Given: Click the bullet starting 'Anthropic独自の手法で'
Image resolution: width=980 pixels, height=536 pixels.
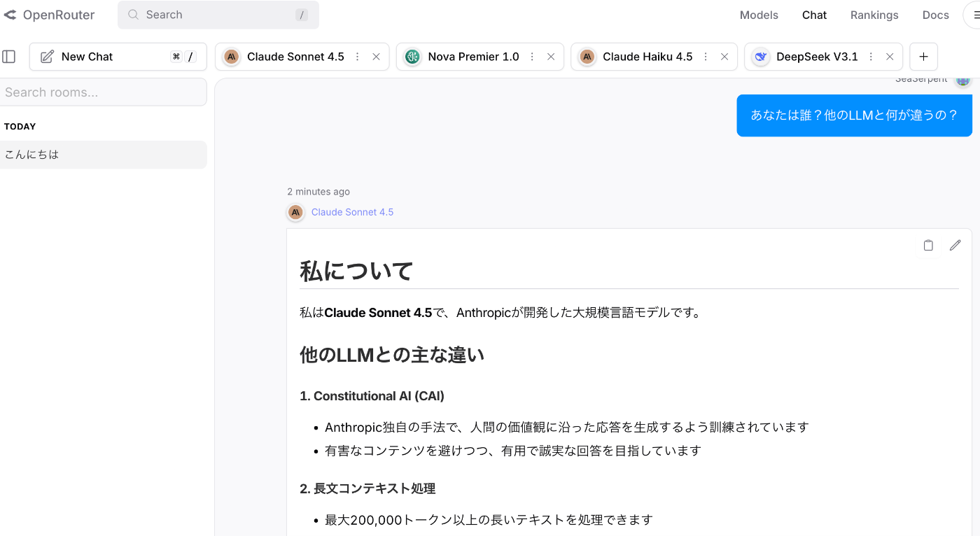Looking at the screenshot, I should 567,427.
